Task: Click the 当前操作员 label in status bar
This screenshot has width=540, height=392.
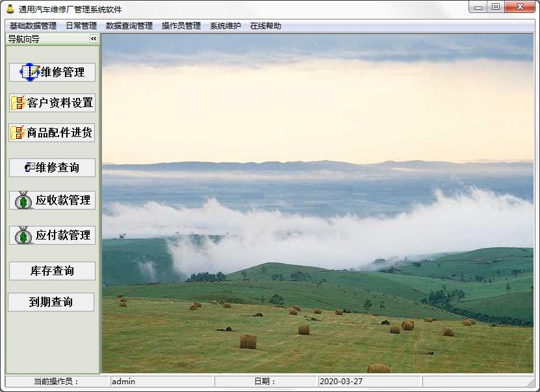Action: (57, 382)
